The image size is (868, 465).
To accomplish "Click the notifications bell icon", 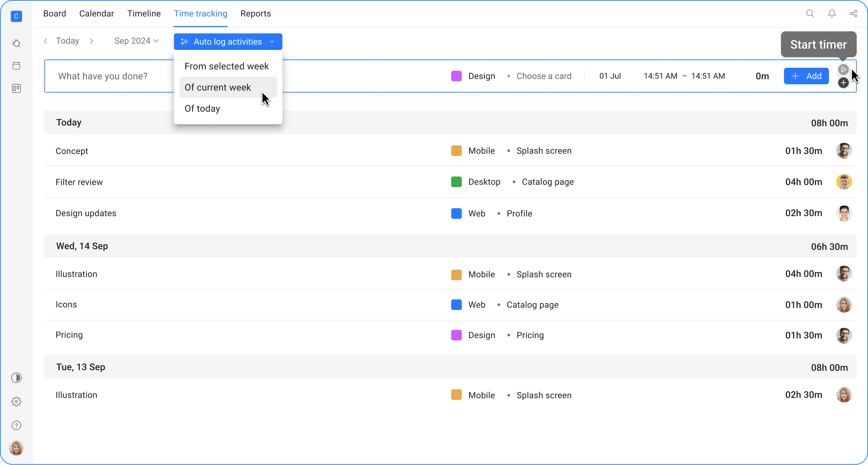I will pyautogui.click(x=831, y=14).
